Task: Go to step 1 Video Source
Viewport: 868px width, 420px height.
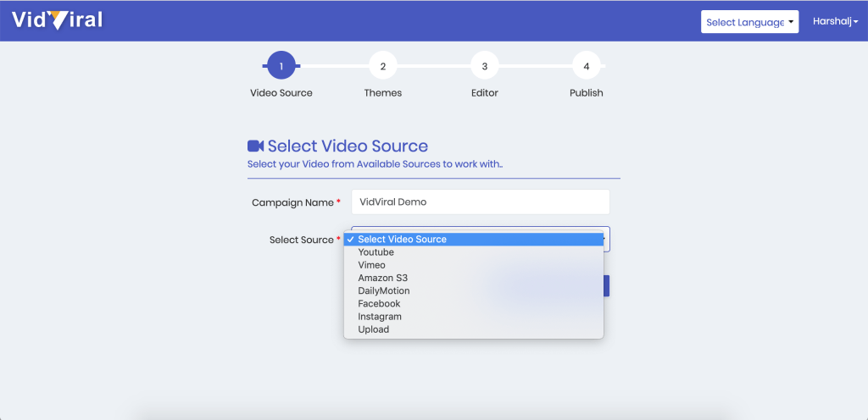Action: pyautogui.click(x=281, y=66)
